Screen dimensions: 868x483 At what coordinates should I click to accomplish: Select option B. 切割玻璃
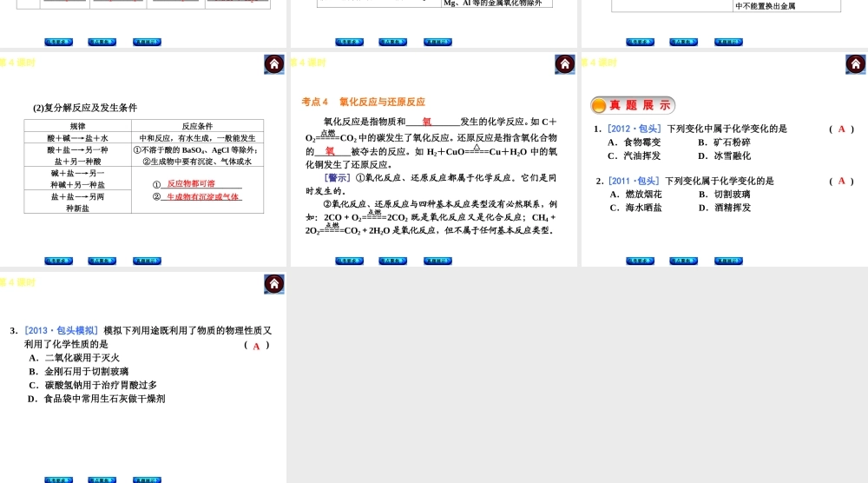point(725,195)
